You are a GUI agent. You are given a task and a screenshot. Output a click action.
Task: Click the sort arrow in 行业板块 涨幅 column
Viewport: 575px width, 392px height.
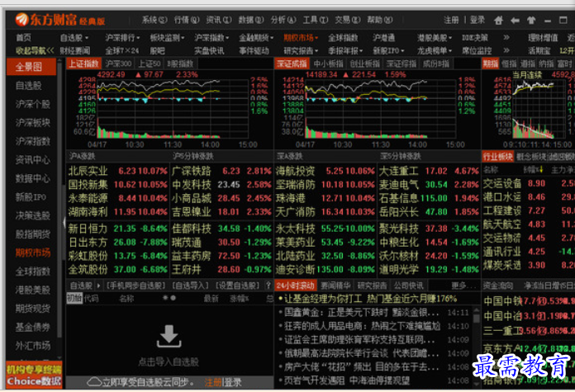point(541,170)
